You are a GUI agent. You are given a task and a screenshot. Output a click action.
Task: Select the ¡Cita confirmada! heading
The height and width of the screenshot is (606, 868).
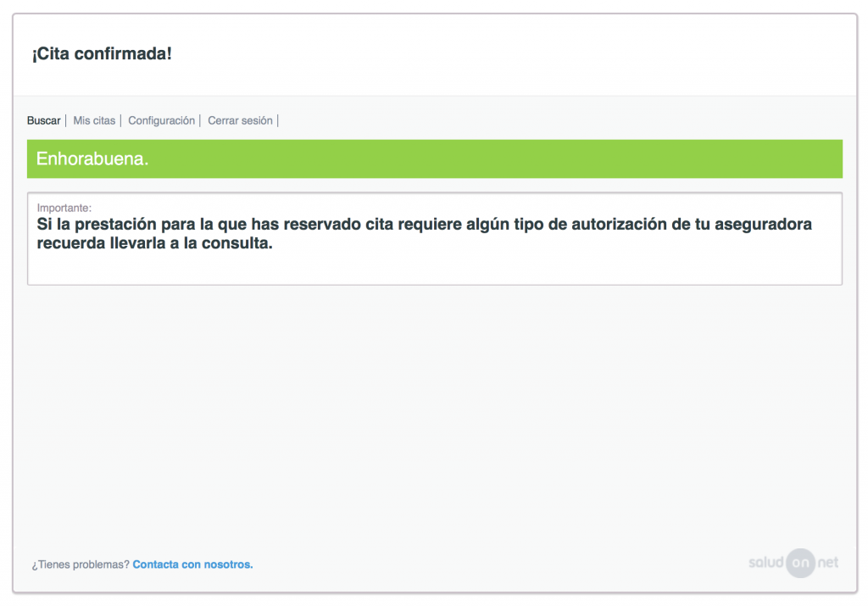[x=102, y=53]
